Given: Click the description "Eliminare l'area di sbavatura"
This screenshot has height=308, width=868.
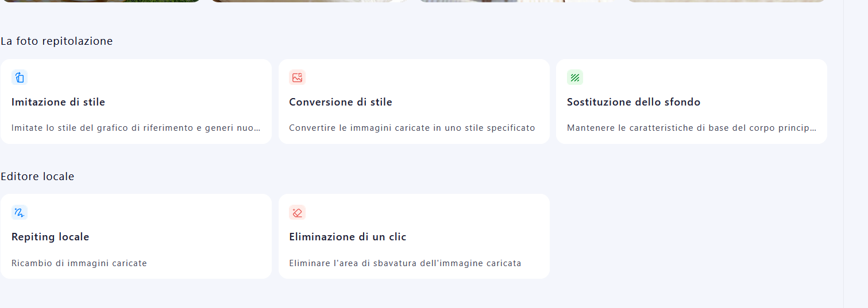Looking at the screenshot, I should click(405, 263).
